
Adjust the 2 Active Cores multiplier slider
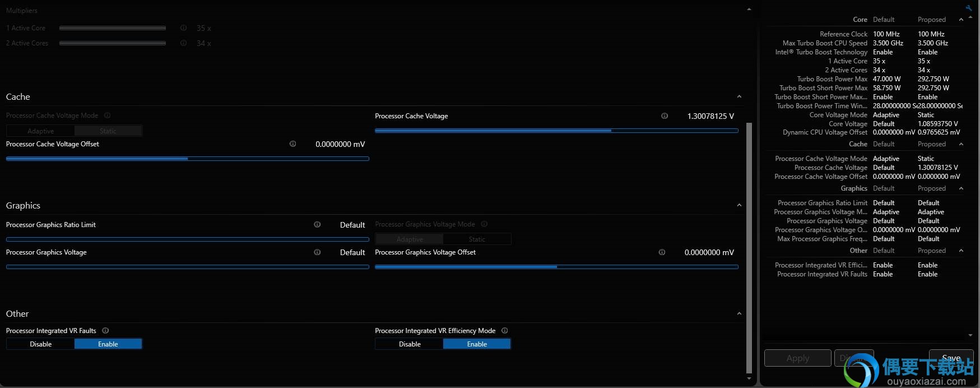pyautogui.click(x=113, y=43)
